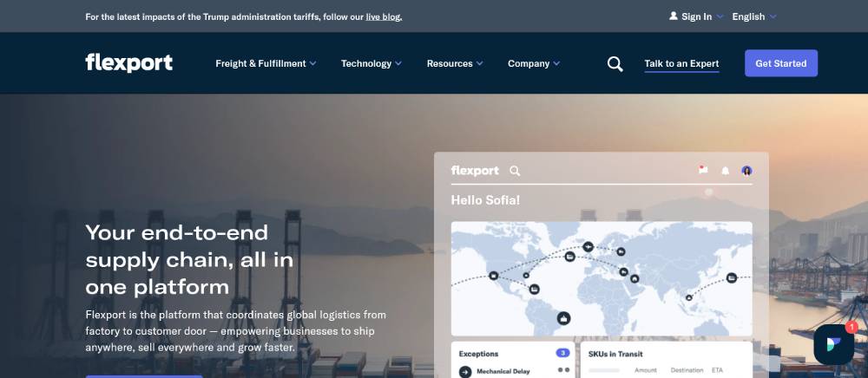Viewport: 868px width, 378px height.
Task: Click the Talk to an Expert link
Action: point(681,63)
